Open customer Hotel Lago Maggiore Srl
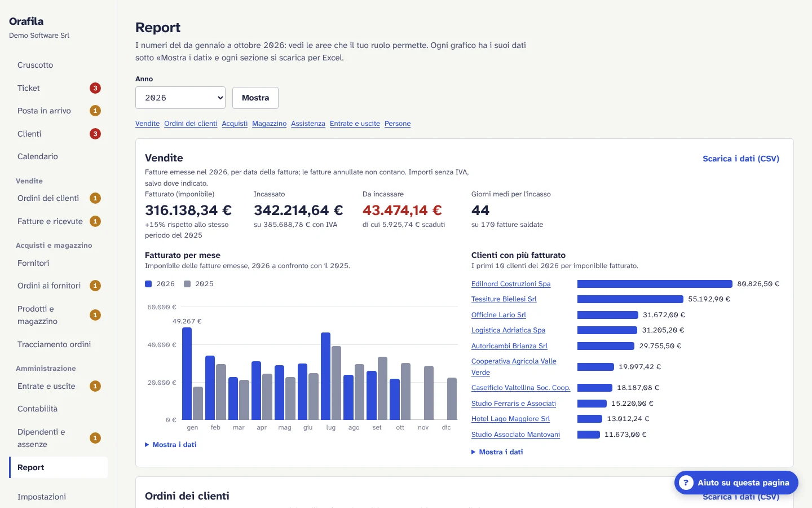The width and height of the screenshot is (812, 508). click(510, 419)
